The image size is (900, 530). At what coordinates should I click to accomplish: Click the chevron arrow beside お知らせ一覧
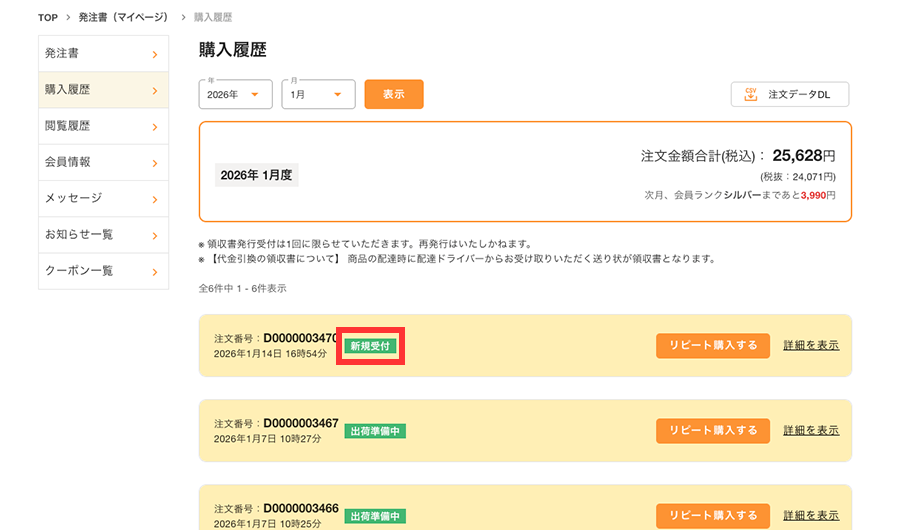pos(154,236)
